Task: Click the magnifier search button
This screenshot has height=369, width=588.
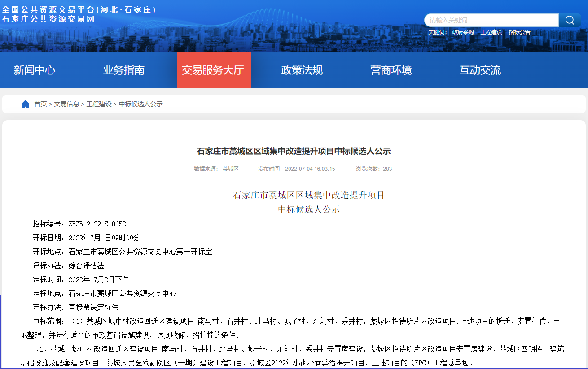Action: point(570,20)
